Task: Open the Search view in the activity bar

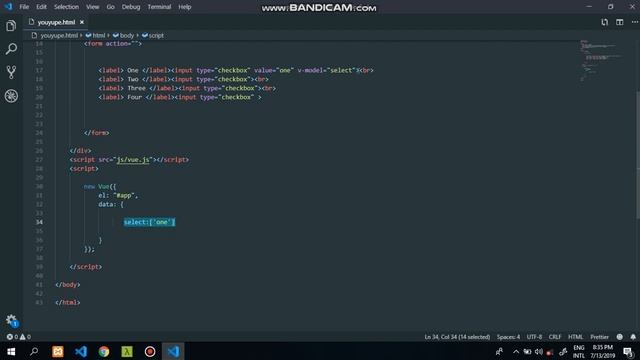Action: 11,49
